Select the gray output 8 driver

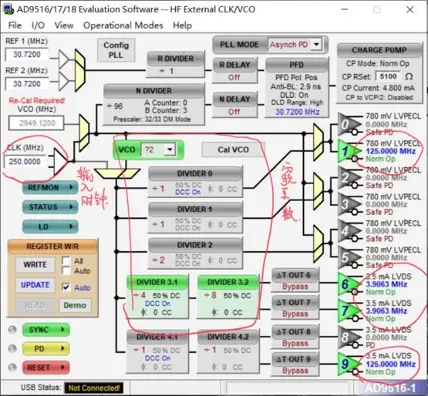[x=348, y=337]
